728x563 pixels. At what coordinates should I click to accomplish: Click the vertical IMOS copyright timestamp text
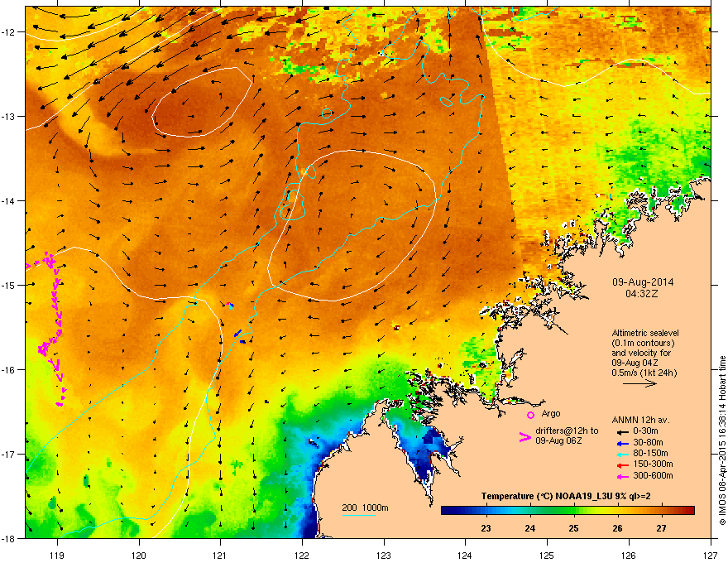(722, 440)
